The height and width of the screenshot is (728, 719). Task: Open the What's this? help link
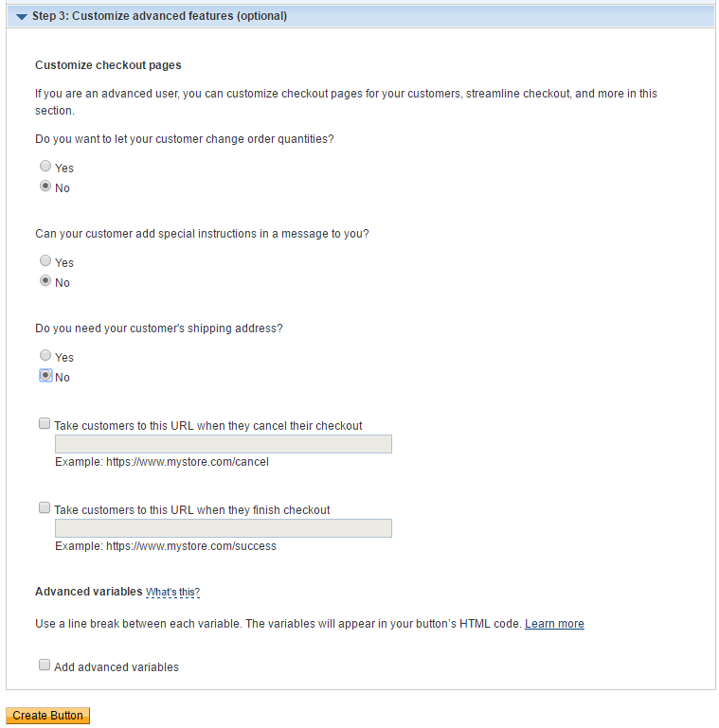coord(172,592)
